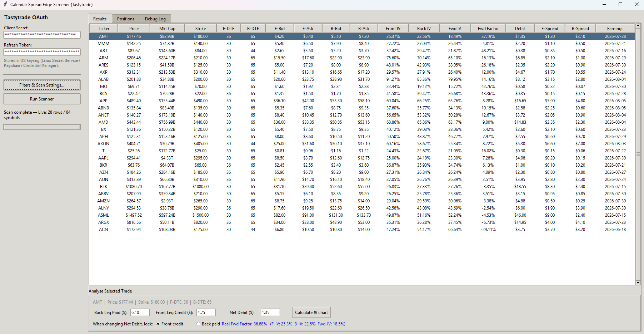Select the AXP ticker row
Viewport: 644px width, 334px height.
click(x=362, y=72)
